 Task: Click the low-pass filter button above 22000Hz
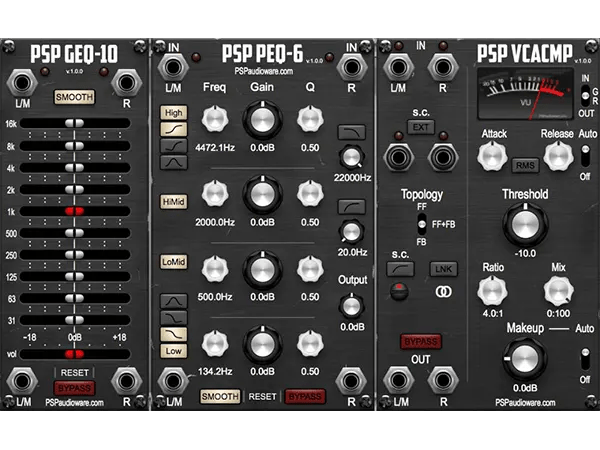click(352, 132)
